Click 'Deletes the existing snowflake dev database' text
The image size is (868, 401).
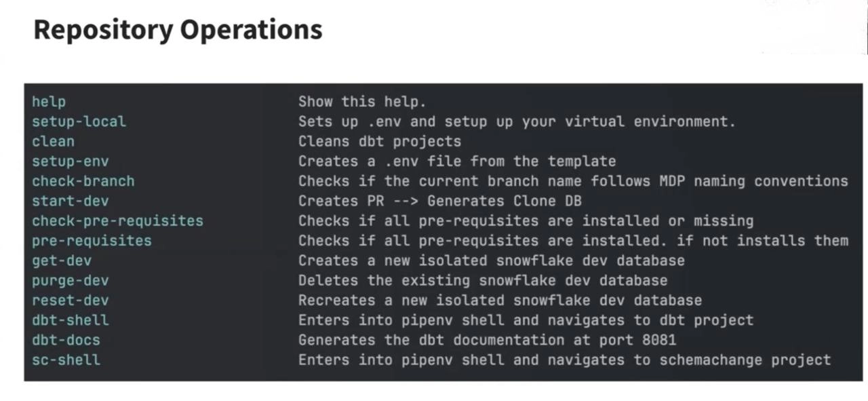click(x=483, y=280)
